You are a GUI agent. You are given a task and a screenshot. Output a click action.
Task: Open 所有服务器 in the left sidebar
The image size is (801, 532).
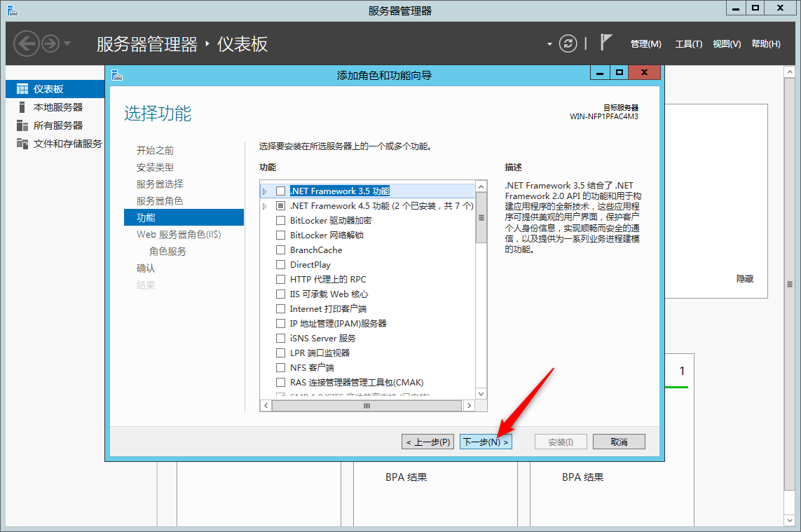[x=57, y=125]
